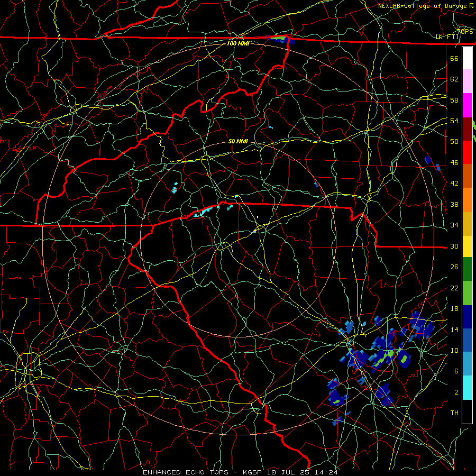Click the TH label at the scale bottom
Viewport: 476px width, 476px height.
pyautogui.click(x=454, y=413)
